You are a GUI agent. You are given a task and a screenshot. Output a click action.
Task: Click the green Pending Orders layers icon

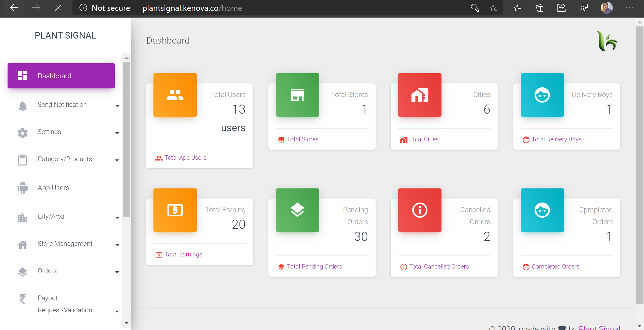tap(297, 210)
